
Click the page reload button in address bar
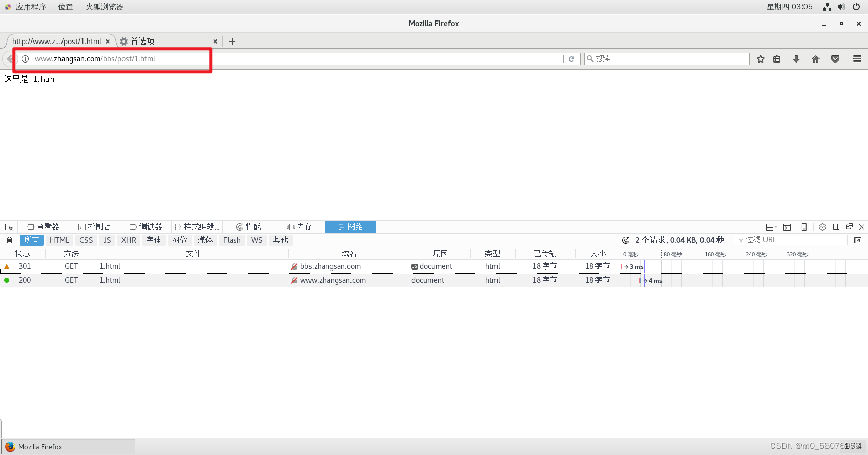click(x=571, y=59)
